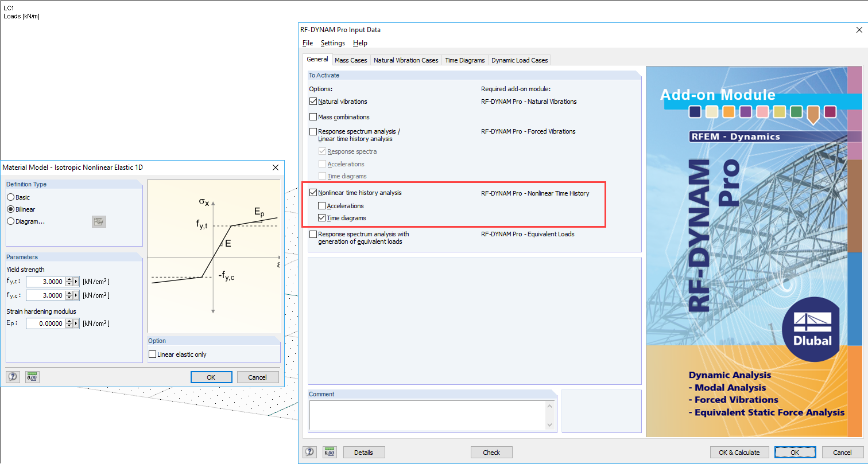The image size is (868, 464).
Task: Open the Settings menu
Action: [x=332, y=43]
